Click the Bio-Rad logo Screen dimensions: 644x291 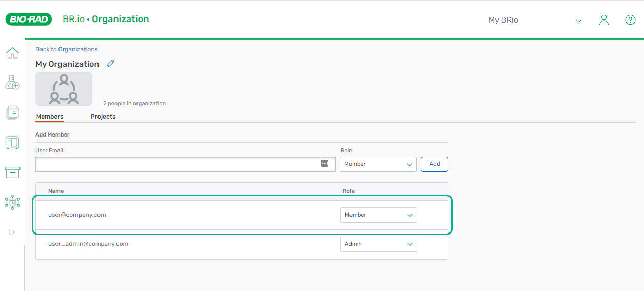click(x=29, y=20)
